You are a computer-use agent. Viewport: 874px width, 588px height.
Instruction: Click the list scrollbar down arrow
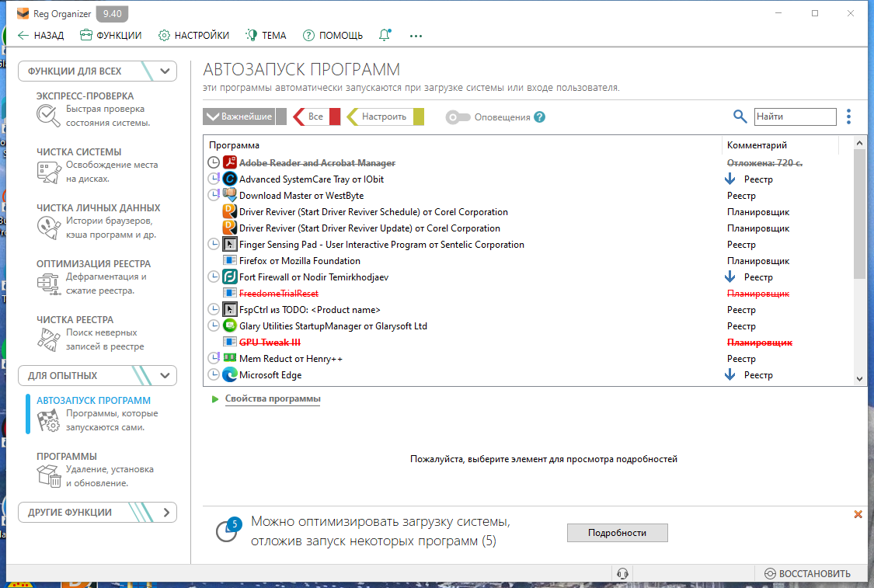pos(859,379)
